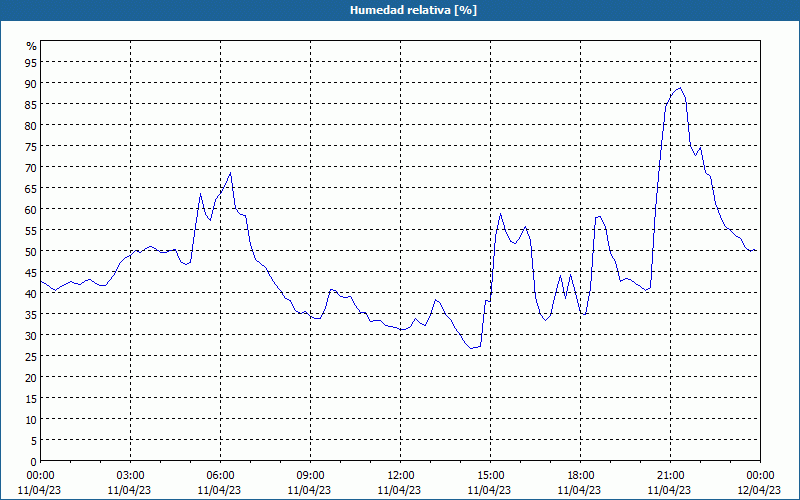Pick the 09:00 time label
Viewport: 800px width, 500px height.
coord(310,476)
